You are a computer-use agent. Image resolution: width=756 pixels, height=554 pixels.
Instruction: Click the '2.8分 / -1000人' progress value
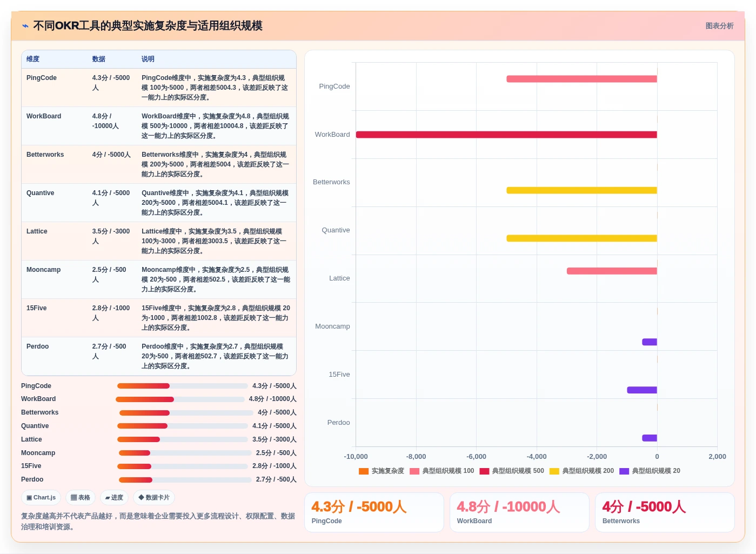[275, 466]
